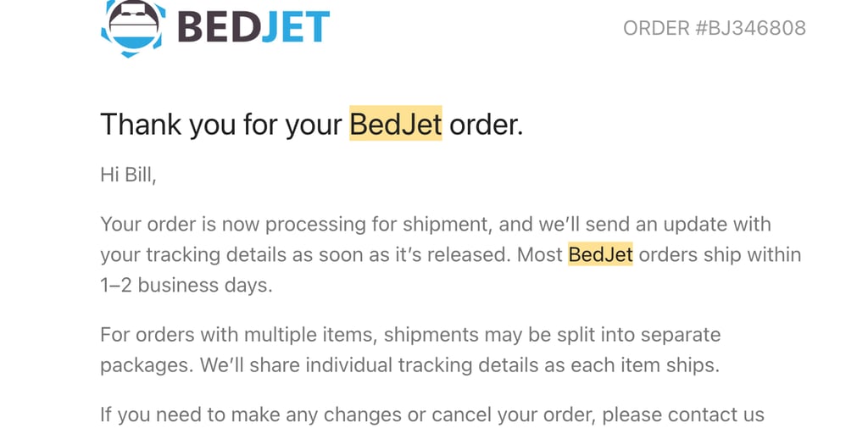This screenshot has height=434, width=868.
Task: Click the "Hi Bill," greeting line
Action: tap(128, 175)
